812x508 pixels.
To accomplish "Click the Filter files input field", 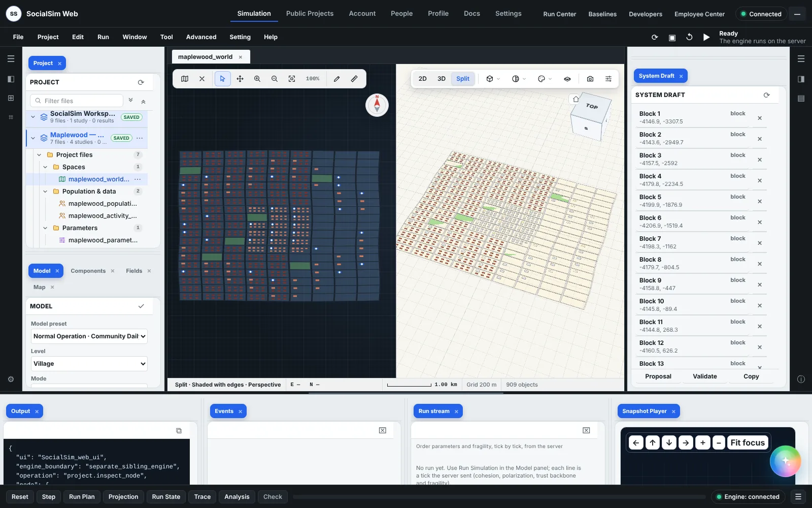I will (x=77, y=101).
